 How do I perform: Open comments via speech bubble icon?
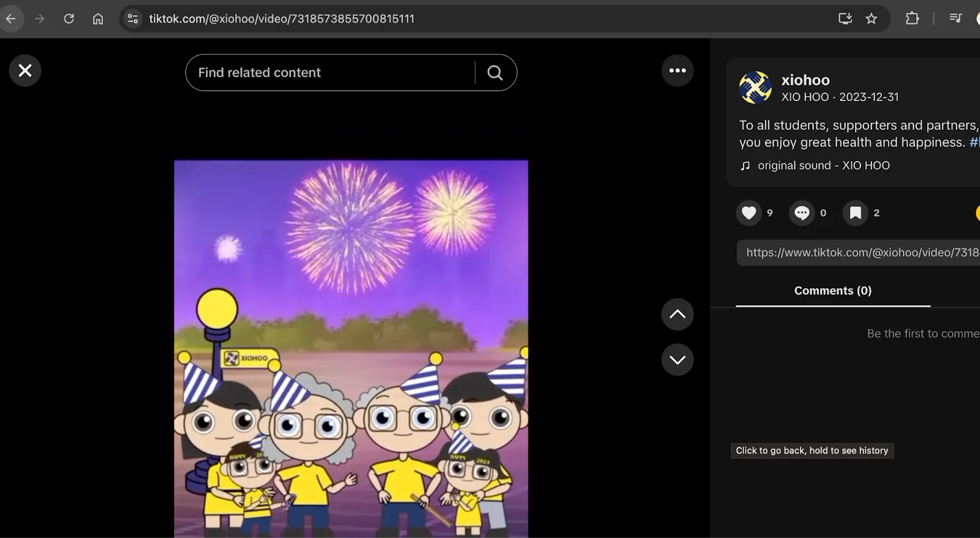[x=802, y=213]
